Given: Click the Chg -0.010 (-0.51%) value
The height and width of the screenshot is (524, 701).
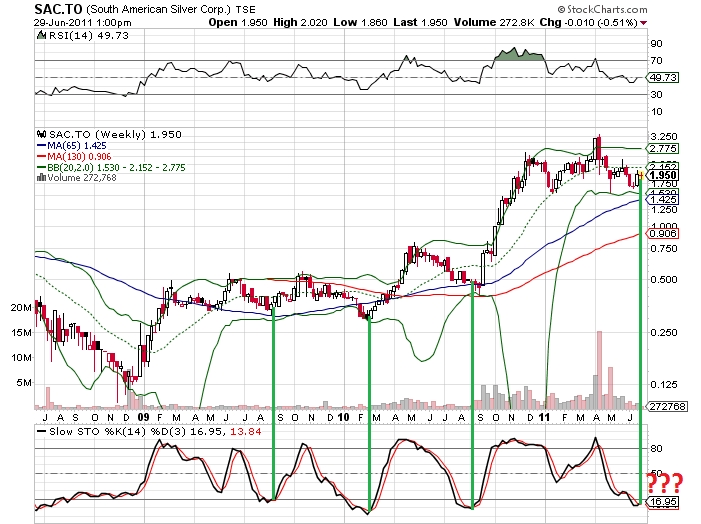Looking at the screenshot, I should tap(588, 22).
